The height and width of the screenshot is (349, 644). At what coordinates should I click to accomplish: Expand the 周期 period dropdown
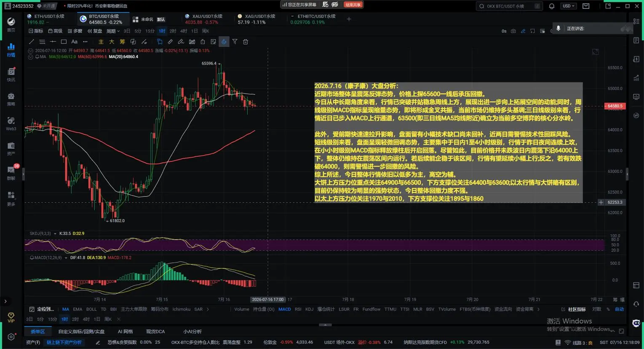pos(113,31)
